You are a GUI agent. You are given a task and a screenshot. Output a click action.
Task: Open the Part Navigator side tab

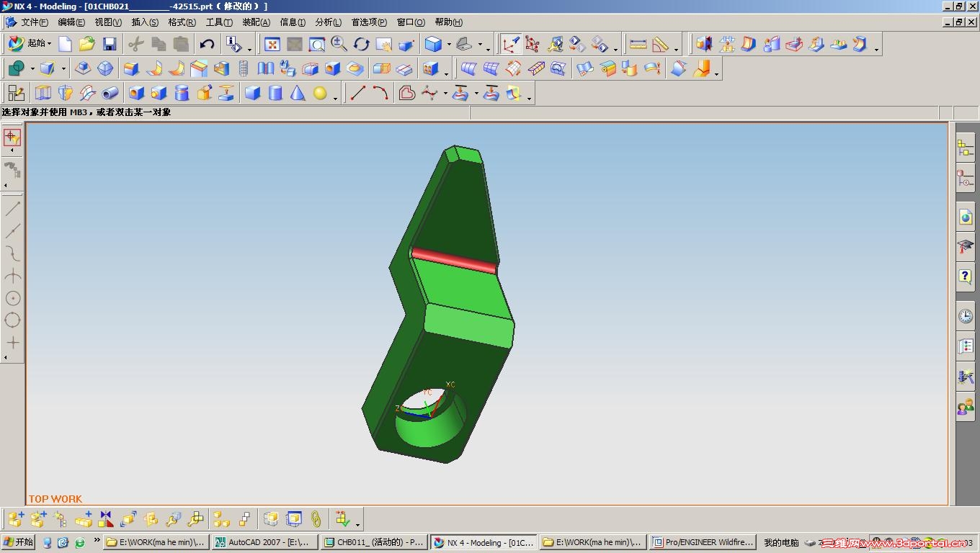point(966,177)
